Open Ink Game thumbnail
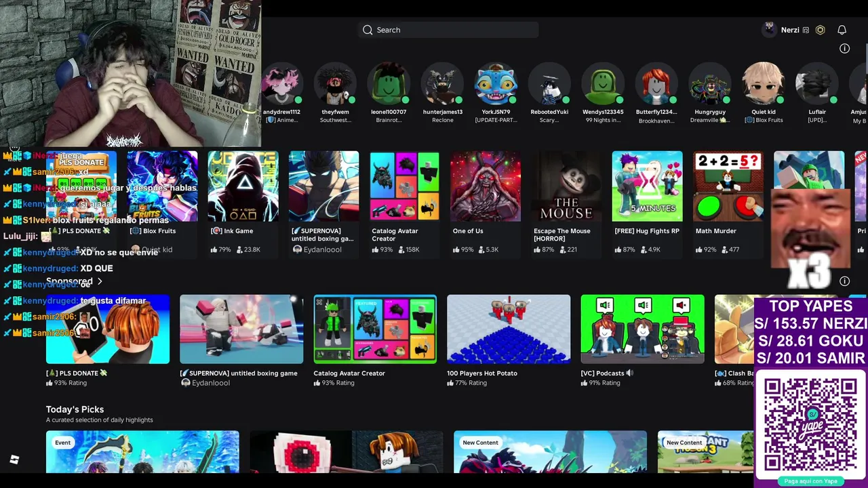This screenshot has height=488, width=868. pyautogui.click(x=243, y=186)
